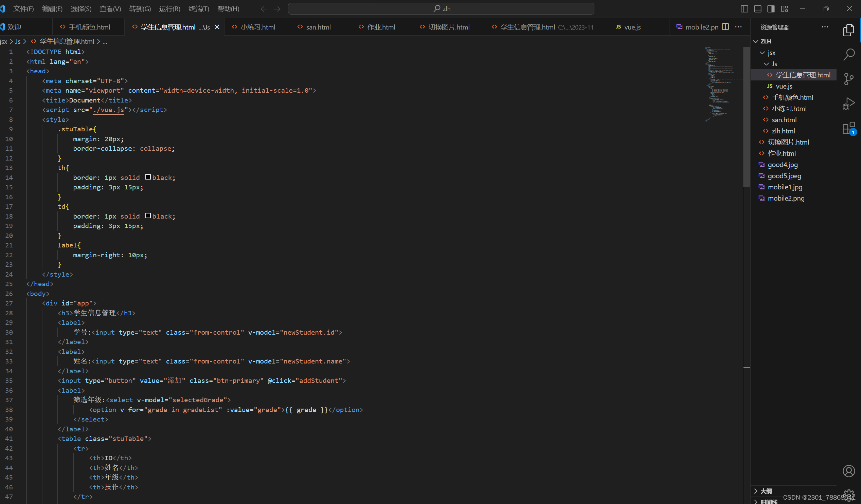Toggle the primary side bar visibility
This screenshot has height=504, width=861.
click(x=745, y=8)
